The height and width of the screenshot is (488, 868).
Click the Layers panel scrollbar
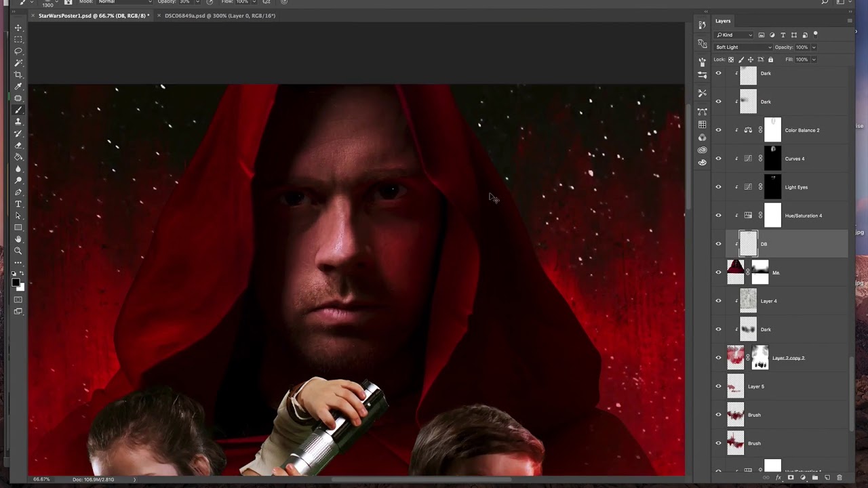(x=852, y=393)
